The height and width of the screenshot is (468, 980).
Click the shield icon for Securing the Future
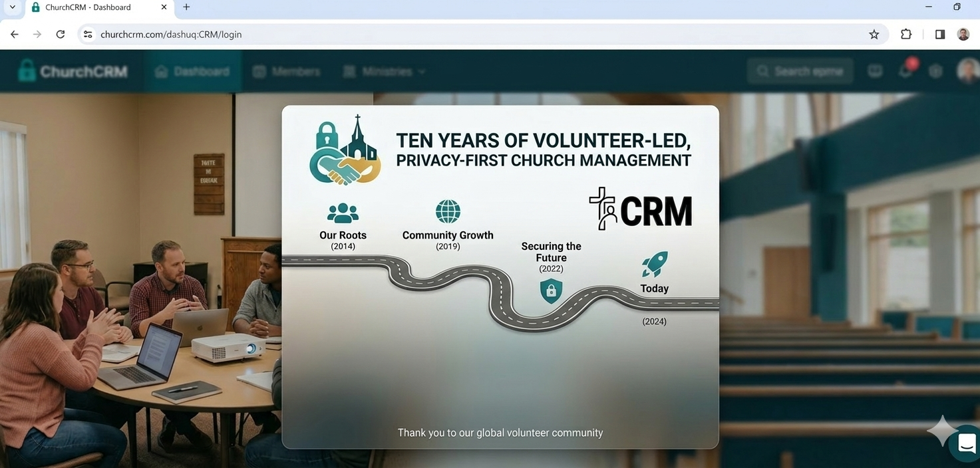coord(551,291)
